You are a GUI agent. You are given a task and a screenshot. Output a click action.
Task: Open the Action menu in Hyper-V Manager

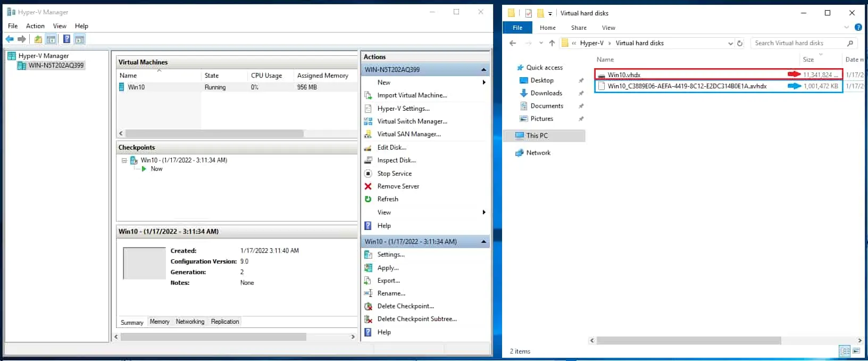[35, 26]
